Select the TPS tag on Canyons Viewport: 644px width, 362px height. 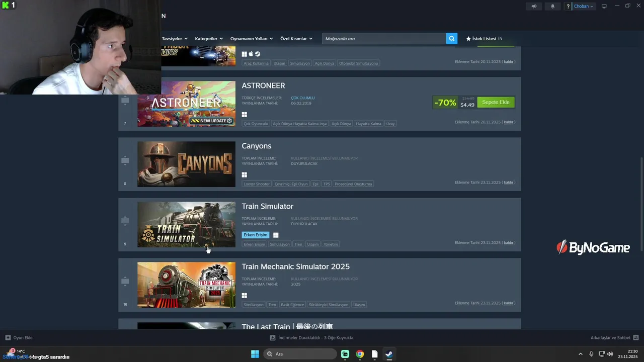[327, 184]
